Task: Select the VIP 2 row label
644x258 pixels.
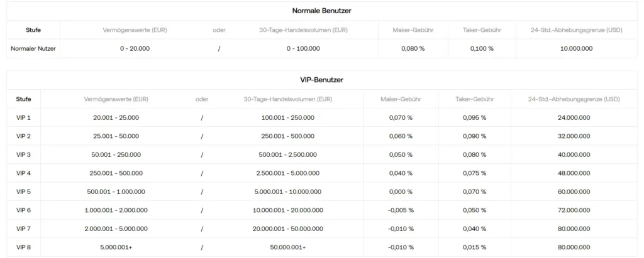Action: (x=24, y=136)
